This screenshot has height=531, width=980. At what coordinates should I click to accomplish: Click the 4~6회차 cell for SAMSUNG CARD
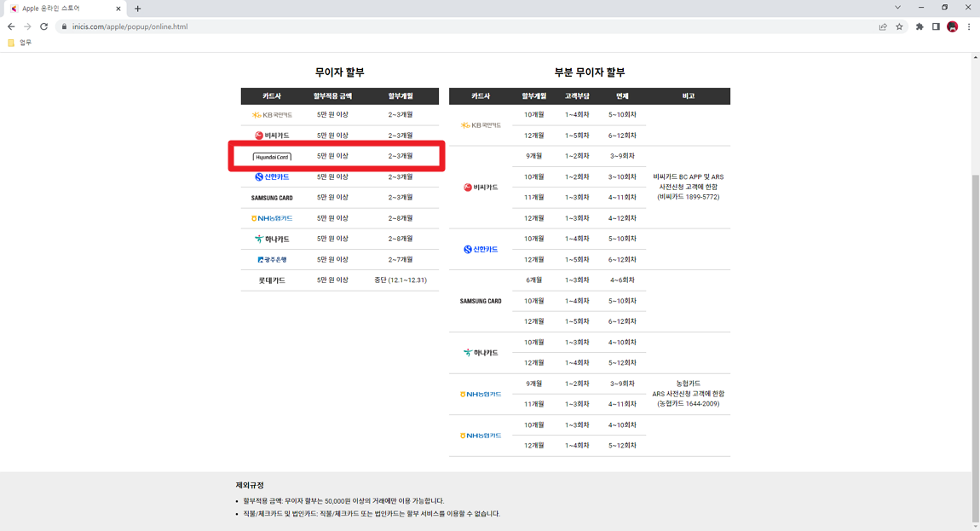[622, 280]
